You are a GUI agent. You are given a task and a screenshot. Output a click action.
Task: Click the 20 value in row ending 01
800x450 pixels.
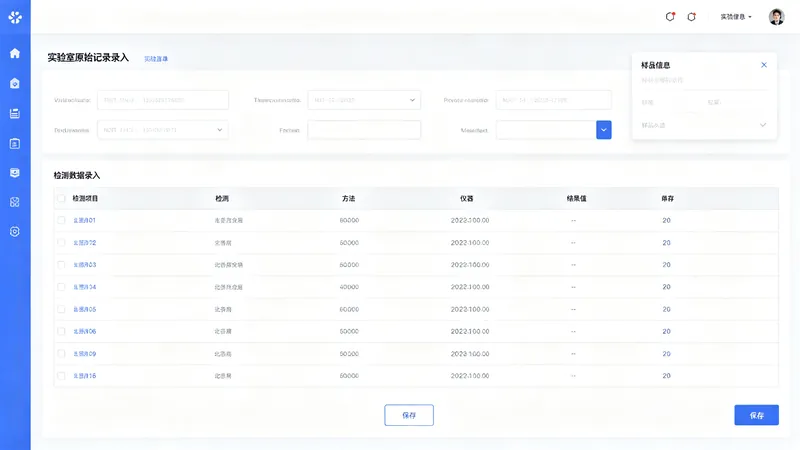coord(666,220)
